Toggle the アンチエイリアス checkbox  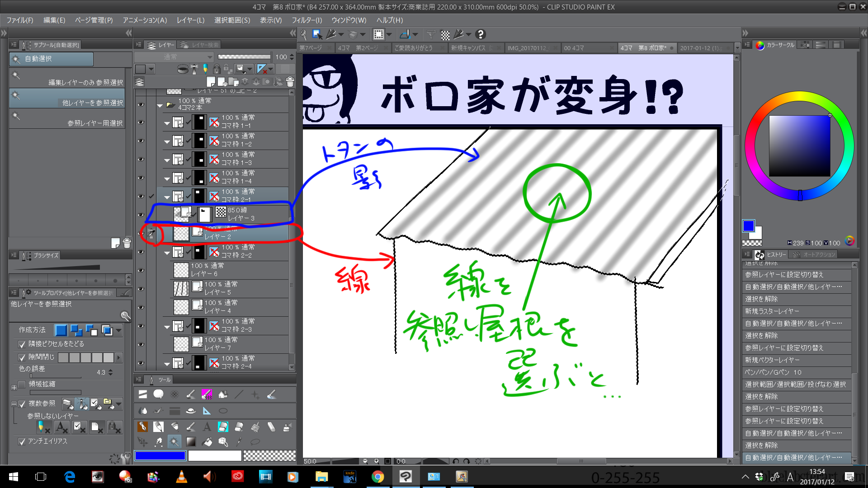22,441
